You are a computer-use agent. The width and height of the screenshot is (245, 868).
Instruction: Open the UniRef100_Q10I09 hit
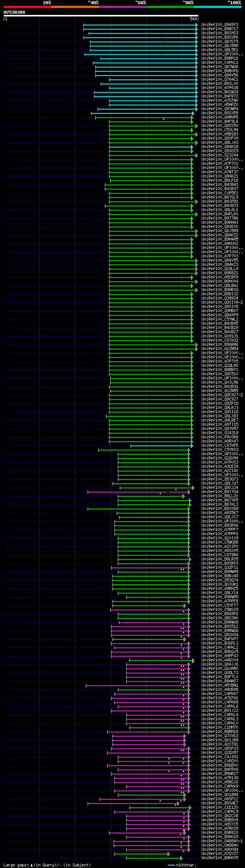pos(220,538)
